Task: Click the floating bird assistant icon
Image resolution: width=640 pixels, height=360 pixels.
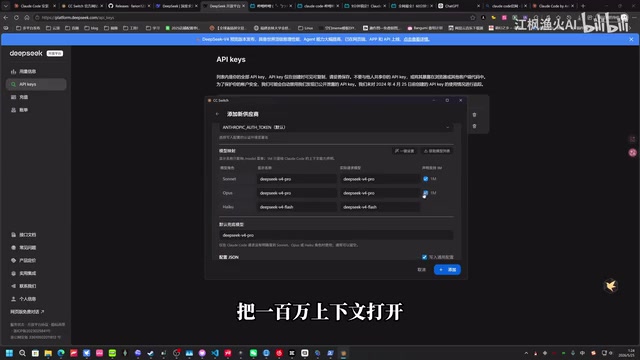Action: (611, 286)
